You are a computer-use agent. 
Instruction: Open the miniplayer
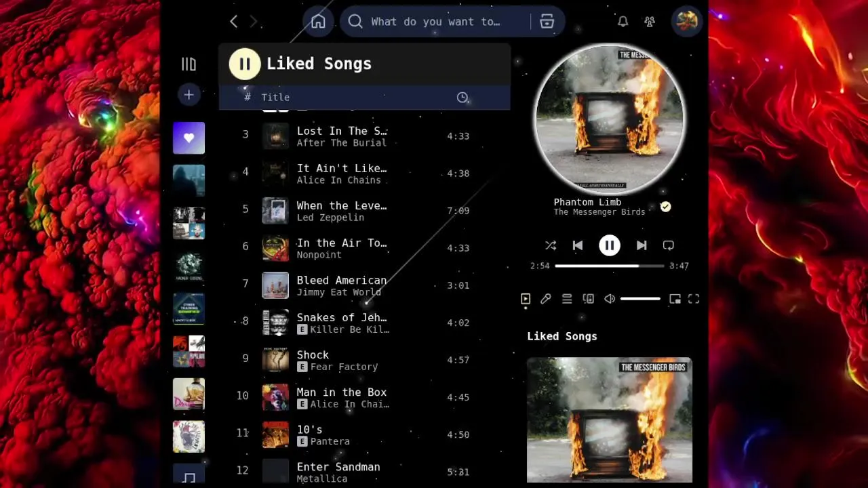(x=675, y=299)
